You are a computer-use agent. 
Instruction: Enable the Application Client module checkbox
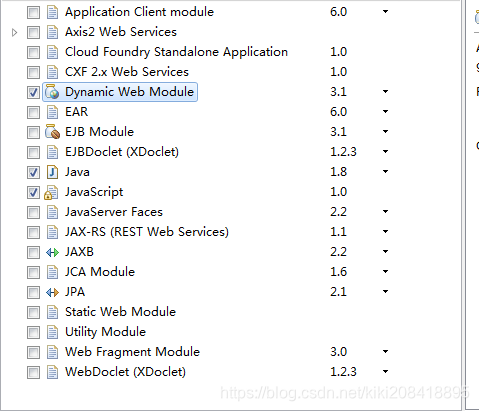[x=33, y=12]
